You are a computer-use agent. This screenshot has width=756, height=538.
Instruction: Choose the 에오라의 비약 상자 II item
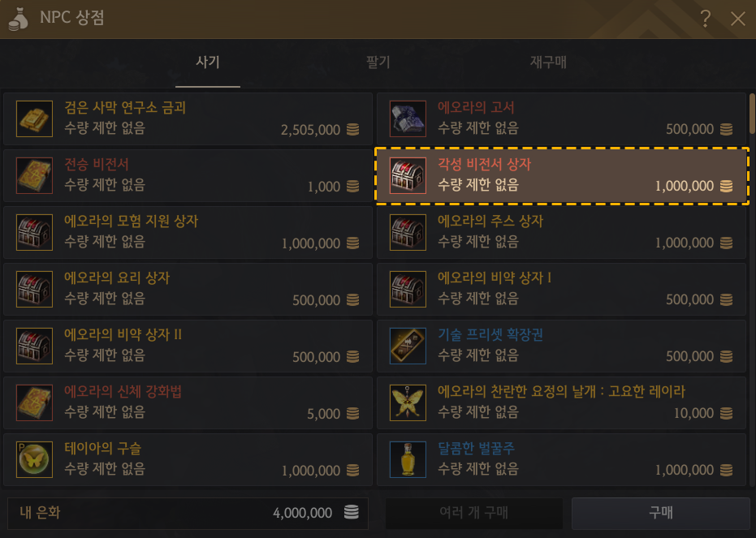(x=188, y=346)
